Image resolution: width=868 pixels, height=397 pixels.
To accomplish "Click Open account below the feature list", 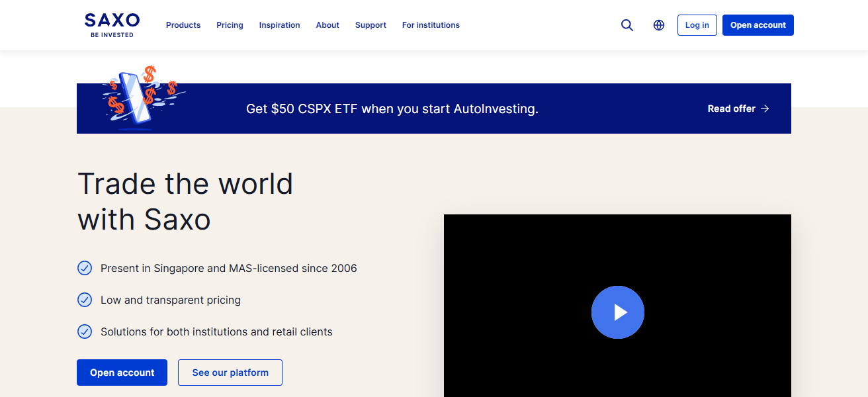I will point(122,373).
